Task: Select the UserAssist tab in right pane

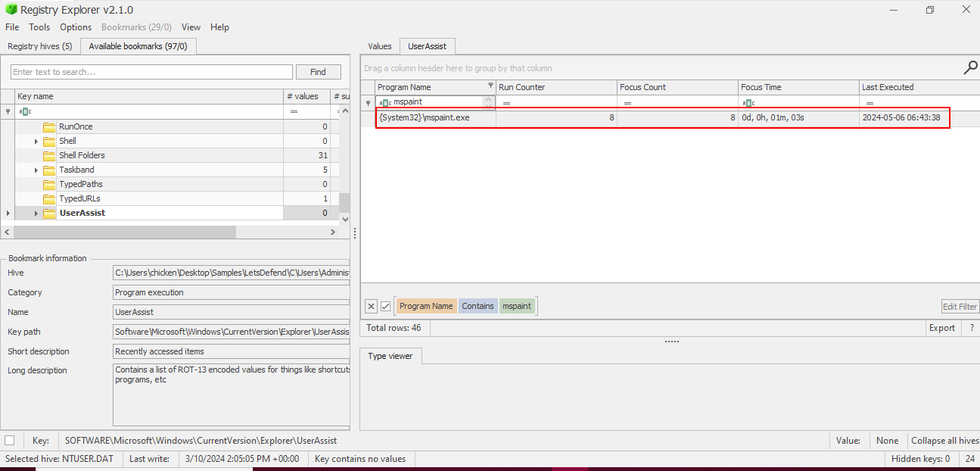Action: (427, 46)
